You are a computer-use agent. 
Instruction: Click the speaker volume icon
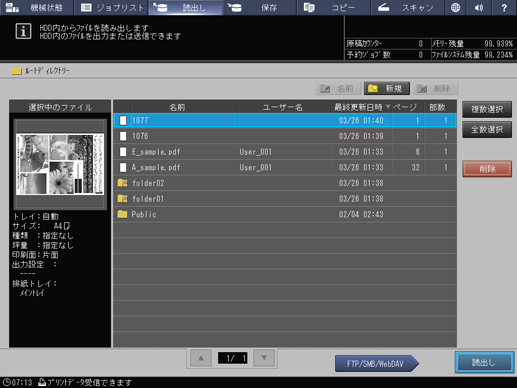[x=479, y=8]
